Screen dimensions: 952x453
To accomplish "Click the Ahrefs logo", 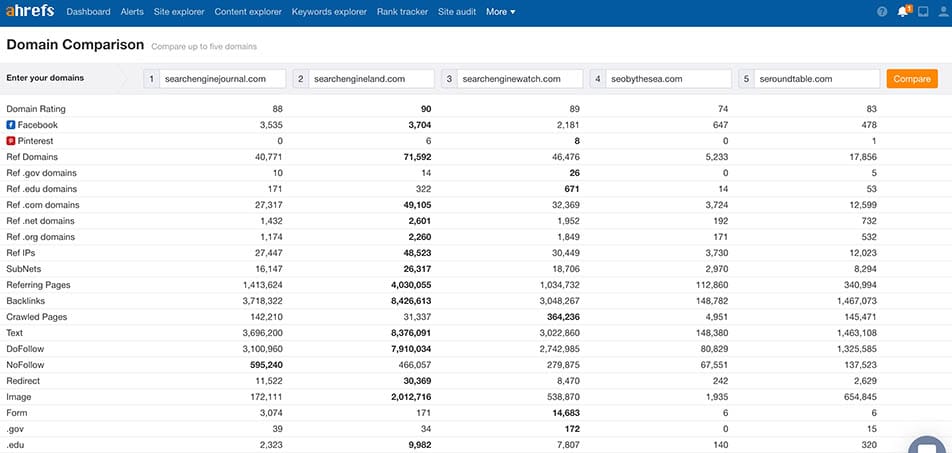I will [31, 12].
